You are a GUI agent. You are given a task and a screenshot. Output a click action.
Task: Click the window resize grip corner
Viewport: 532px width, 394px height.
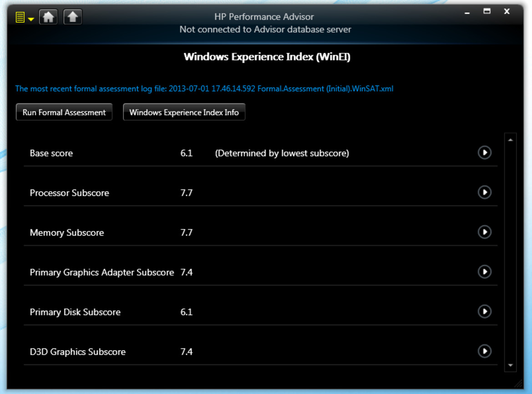pyautogui.click(x=518, y=384)
